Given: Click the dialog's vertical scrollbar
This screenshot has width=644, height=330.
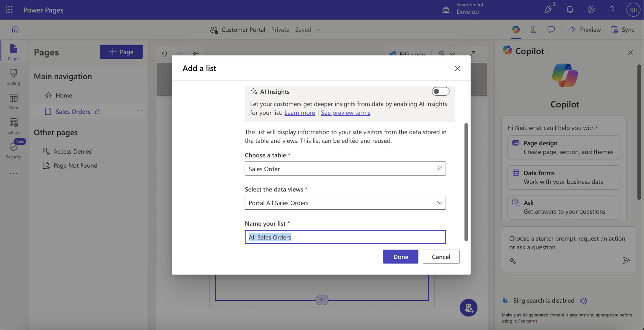Looking at the screenshot, I should 466,182.
